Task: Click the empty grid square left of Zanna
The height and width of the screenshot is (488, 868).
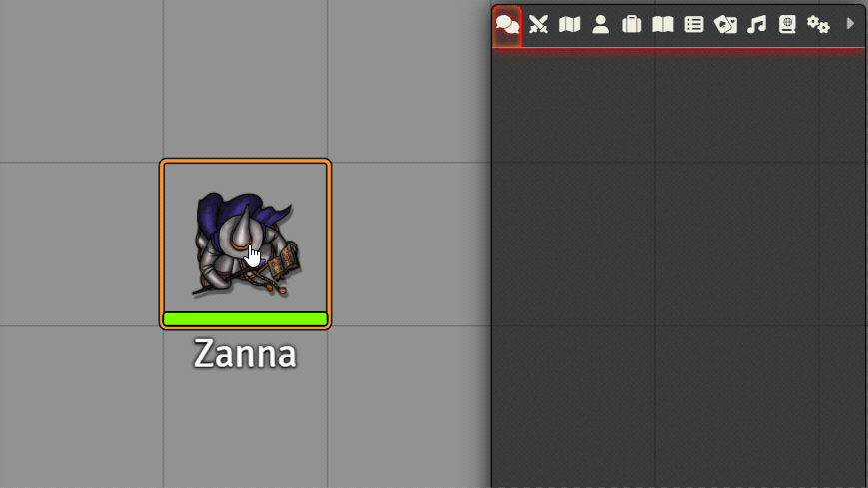Action: (x=81, y=244)
